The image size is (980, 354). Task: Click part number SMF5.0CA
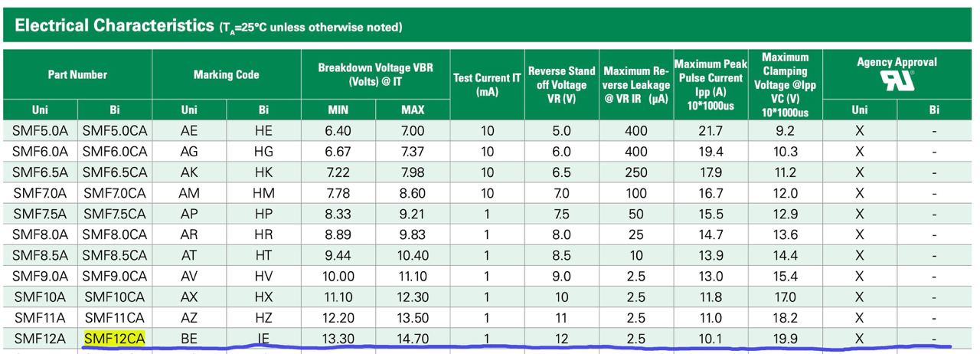coord(116,131)
